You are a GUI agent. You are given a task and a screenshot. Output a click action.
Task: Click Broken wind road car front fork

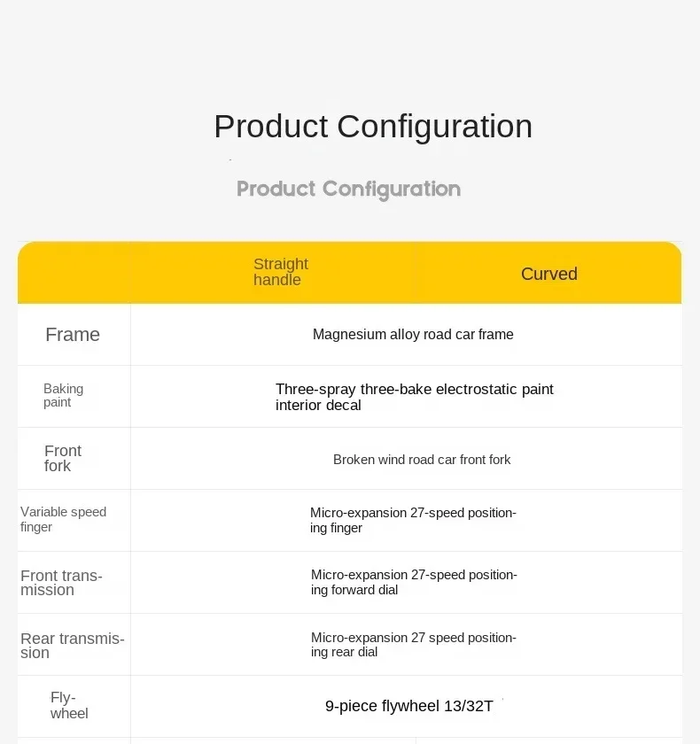tap(422, 460)
